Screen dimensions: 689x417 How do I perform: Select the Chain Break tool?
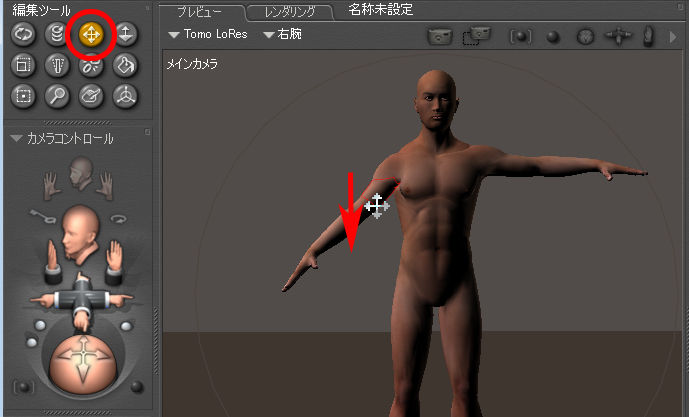pyautogui.click(x=91, y=66)
